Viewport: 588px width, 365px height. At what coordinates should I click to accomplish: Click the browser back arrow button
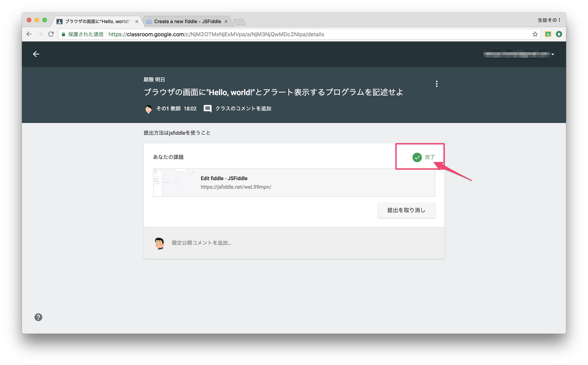[29, 34]
